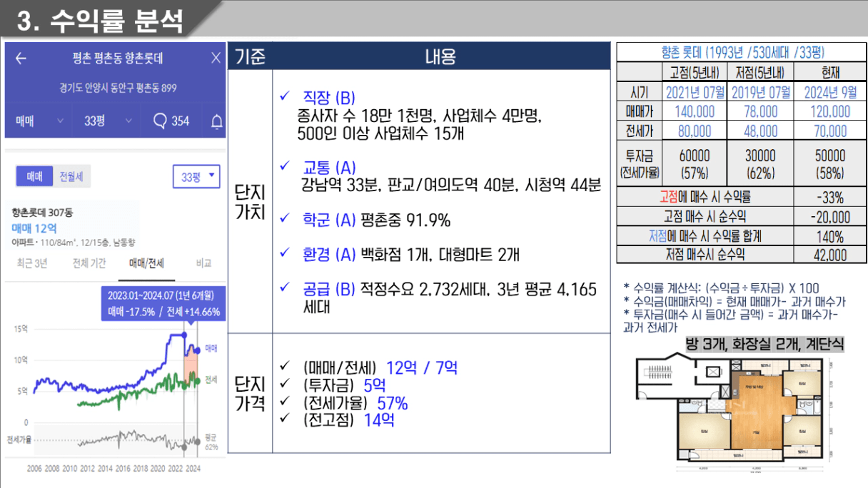Open the notification bell icon

(x=216, y=121)
